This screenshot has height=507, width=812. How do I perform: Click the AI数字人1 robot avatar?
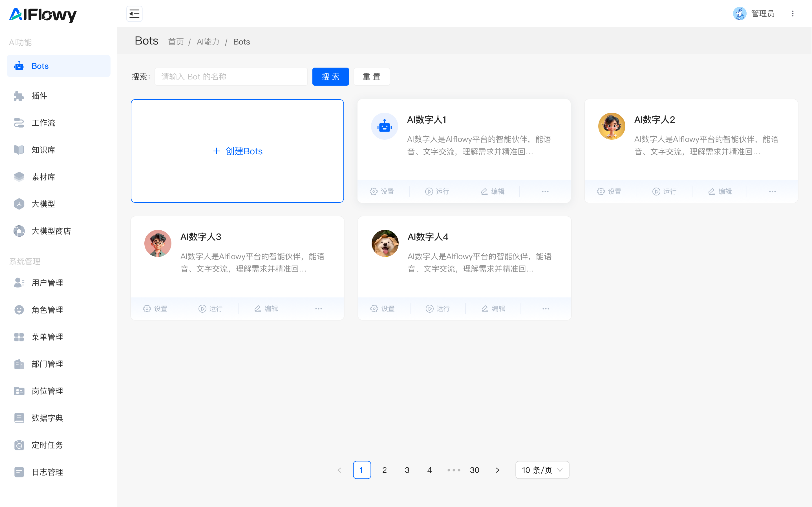[384, 126]
